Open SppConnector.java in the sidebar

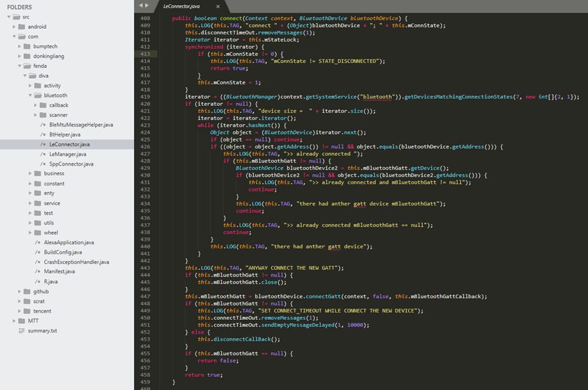point(71,164)
